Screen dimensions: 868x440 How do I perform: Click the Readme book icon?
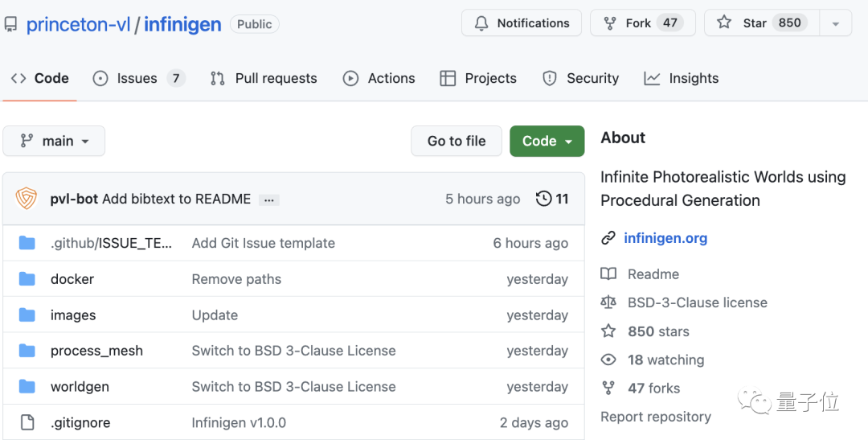coord(608,274)
